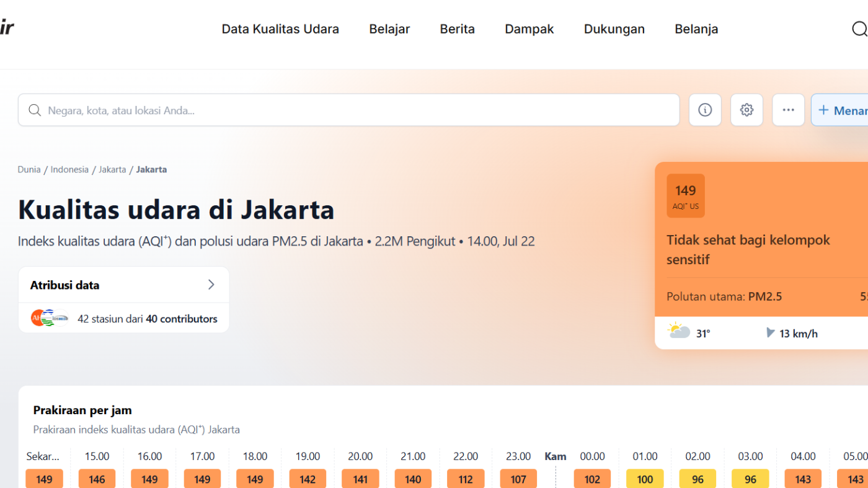
Task: Click the '42 stasiun dari' text
Action: click(110, 319)
